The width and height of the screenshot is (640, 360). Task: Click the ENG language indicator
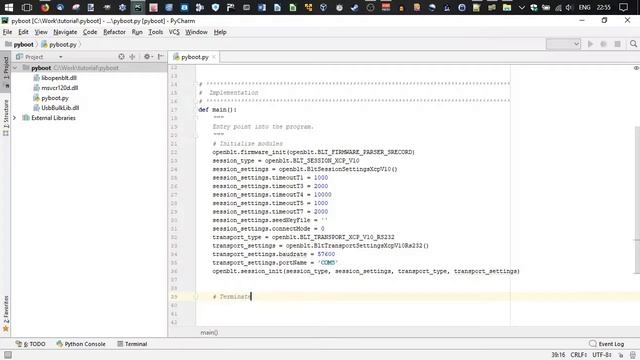click(x=584, y=7)
